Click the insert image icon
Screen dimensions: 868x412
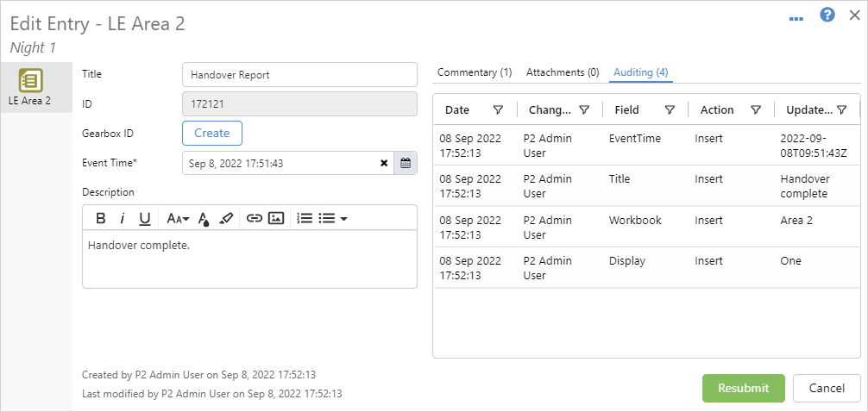pyautogui.click(x=276, y=219)
